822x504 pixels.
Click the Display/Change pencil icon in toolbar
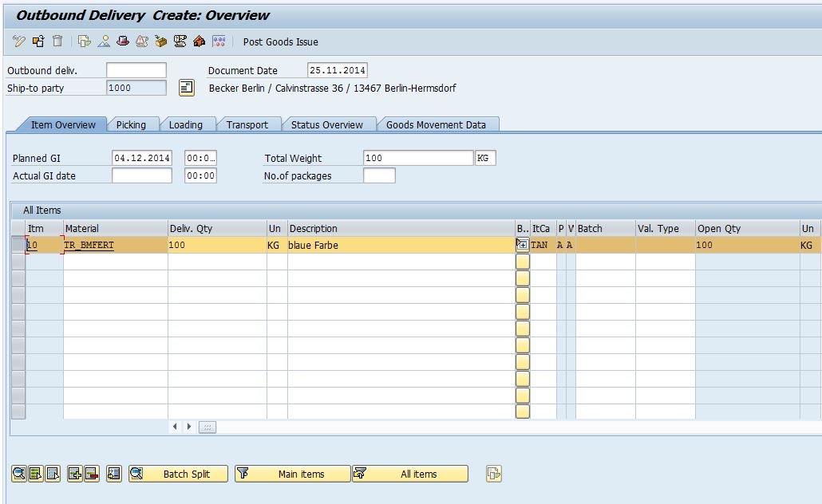pos(19,41)
